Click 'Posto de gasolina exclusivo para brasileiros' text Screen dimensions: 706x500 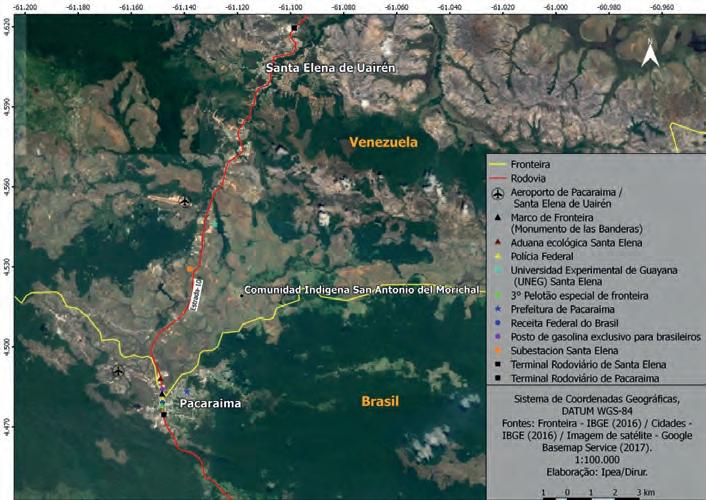click(x=606, y=337)
